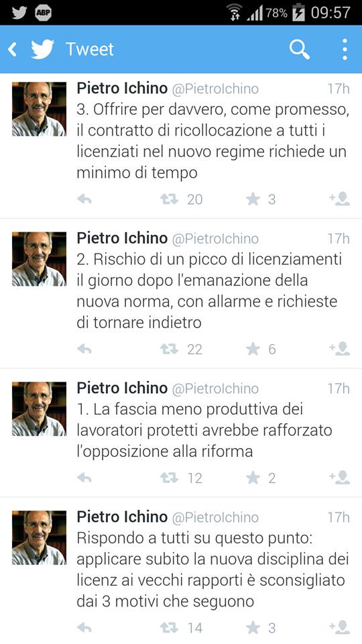362x644 pixels.
Task: Open the three-dot overflow menu
Action: (345, 49)
